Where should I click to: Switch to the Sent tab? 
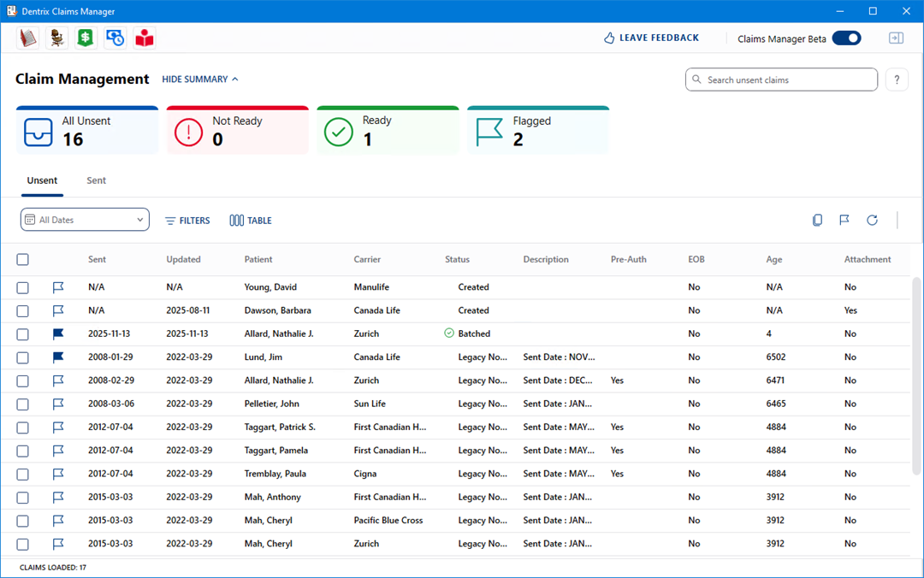point(97,181)
